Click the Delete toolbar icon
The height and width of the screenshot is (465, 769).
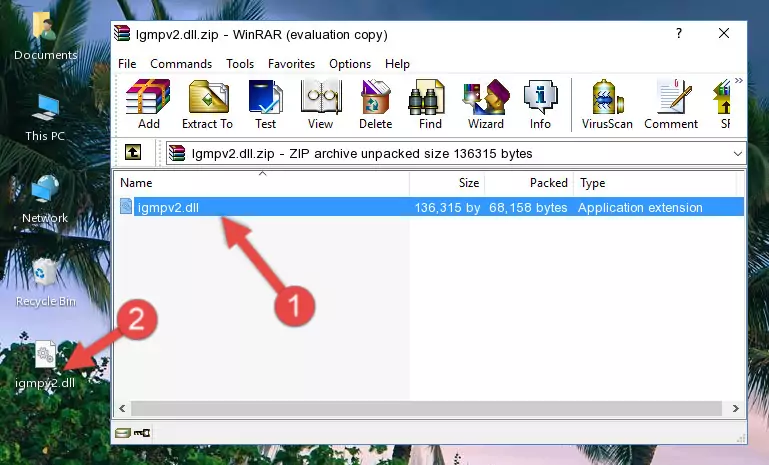[376, 104]
